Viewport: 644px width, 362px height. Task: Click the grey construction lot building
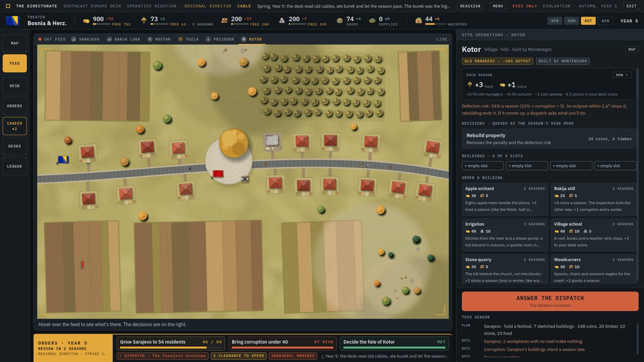[x=272, y=141]
